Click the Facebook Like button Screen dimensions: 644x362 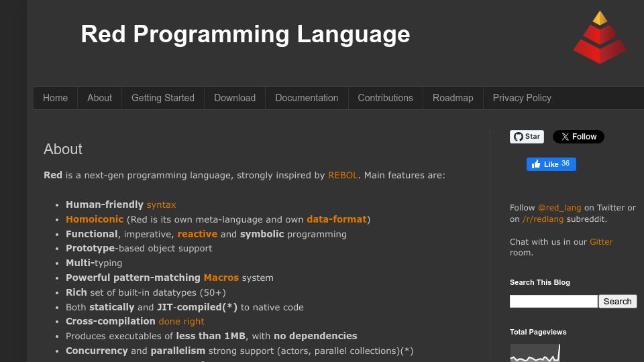pyautogui.click(x=551, y=164)
